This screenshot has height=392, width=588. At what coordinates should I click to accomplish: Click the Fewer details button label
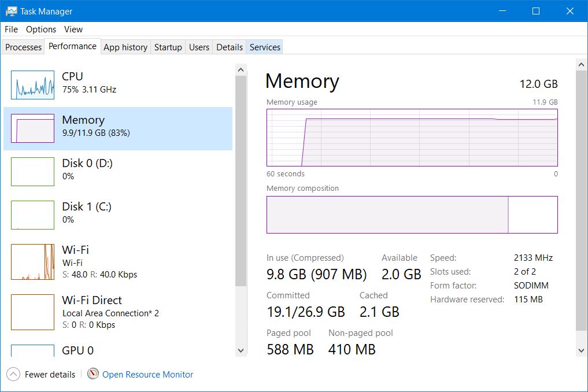50,375
